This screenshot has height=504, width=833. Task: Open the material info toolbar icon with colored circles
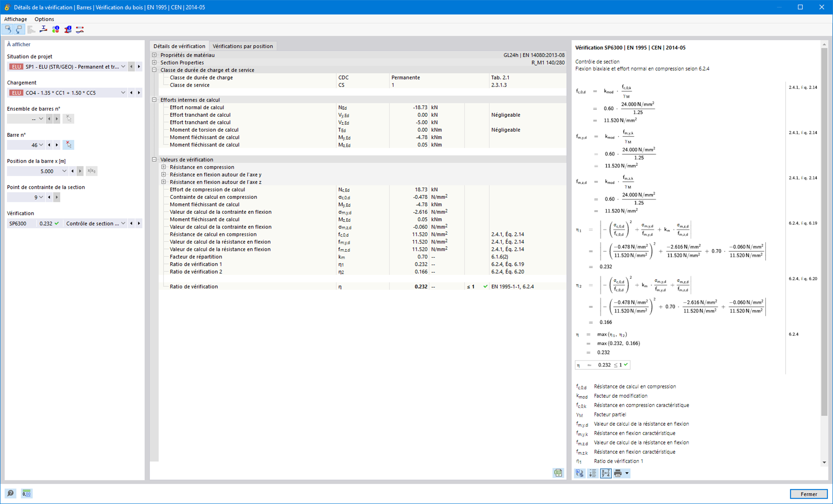(56, 29)
